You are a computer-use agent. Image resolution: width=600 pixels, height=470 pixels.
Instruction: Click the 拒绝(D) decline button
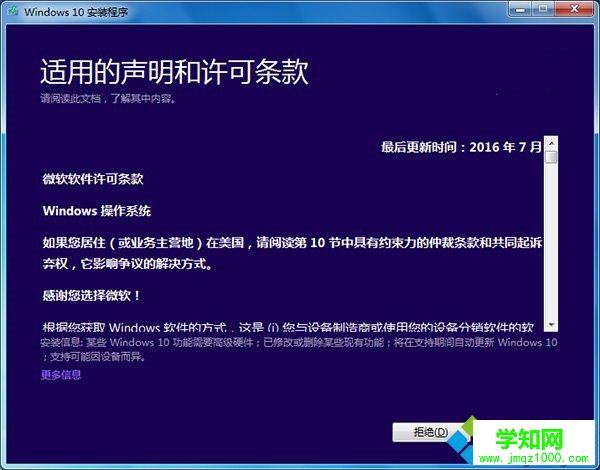[x=430, y=432]
